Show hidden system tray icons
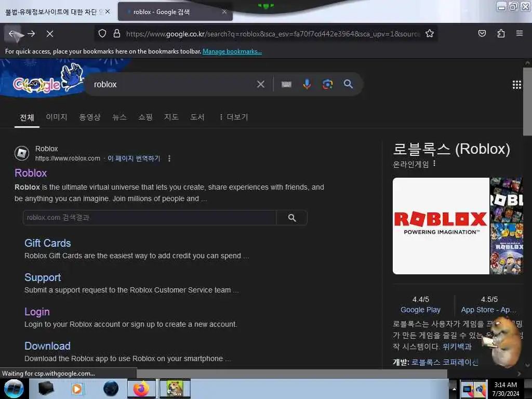This screenshot has width=532, height=399. 454,389
